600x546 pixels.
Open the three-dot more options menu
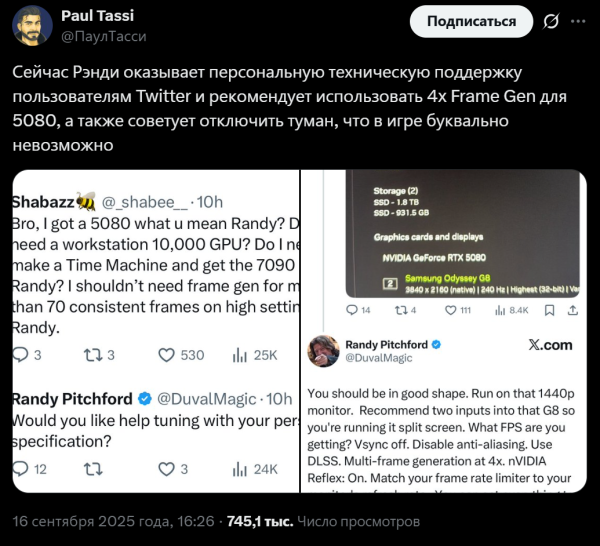580,22
